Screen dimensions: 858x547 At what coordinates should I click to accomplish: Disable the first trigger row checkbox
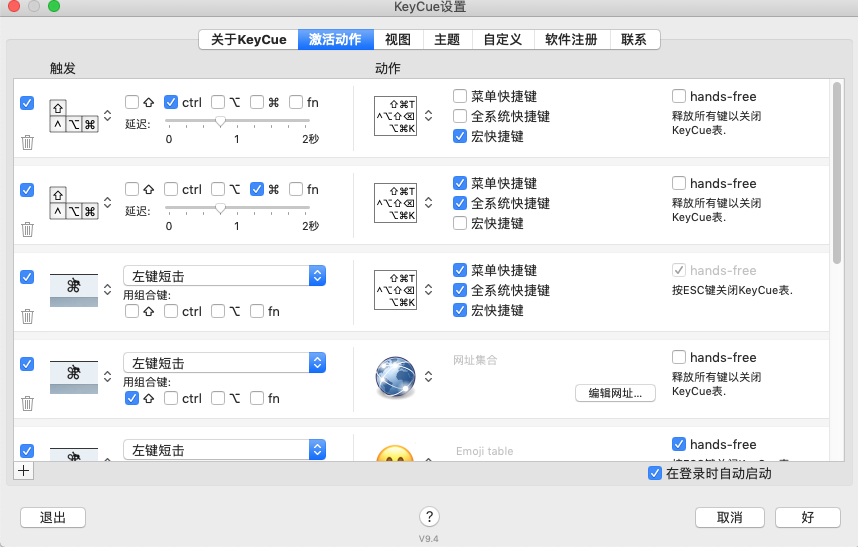pos(27,103)
